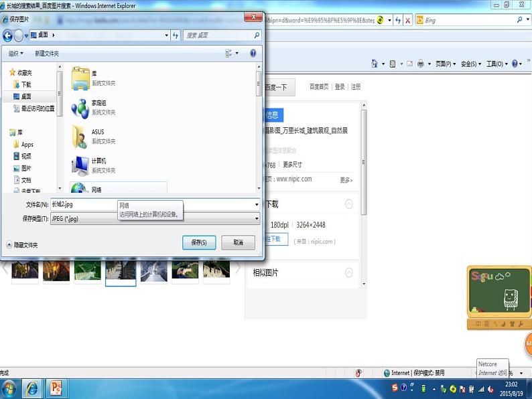Viewport: 532px width, 399px height.
Task: Click the IE Refresh icon by address bar
Action: [x=398, y=20]
